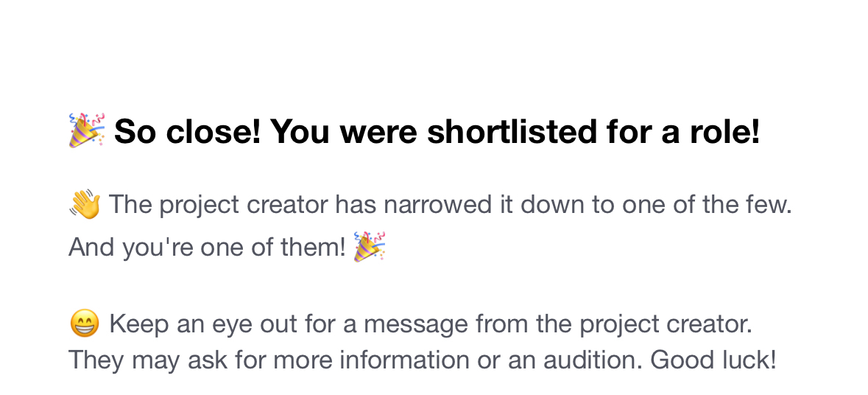Click the text "And you're one of them!"

(x=207, y=248)
